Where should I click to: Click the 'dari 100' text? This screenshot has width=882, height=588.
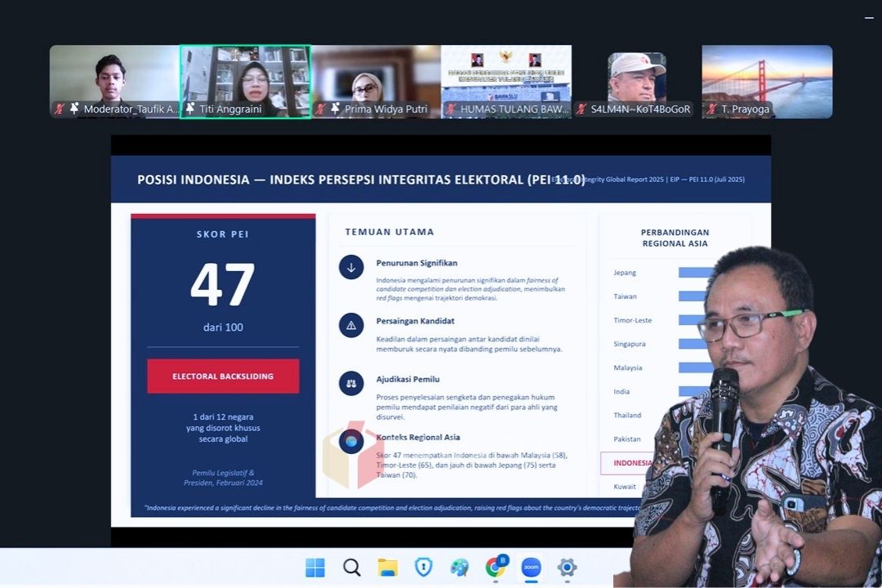223,327
